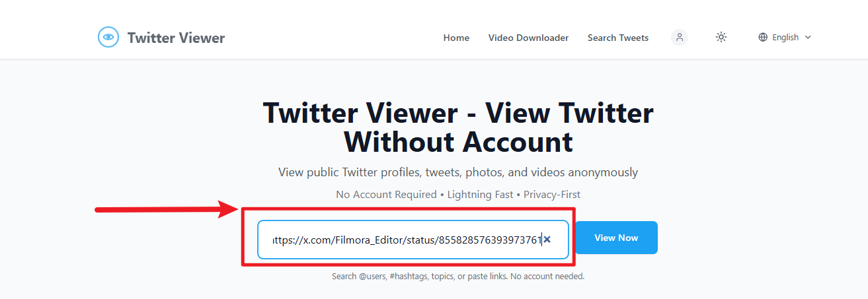Click the View Now button
Screen dimensions: 868x299
coord(616,238)
